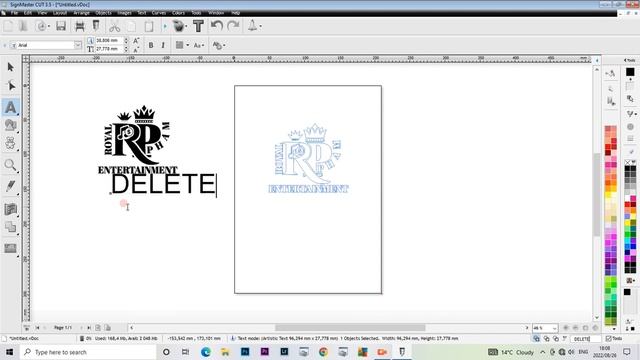Viewport: 640px width, 360px height.
Task: Open the zoom percentage dropdown
Action: (x=554, y=328)
